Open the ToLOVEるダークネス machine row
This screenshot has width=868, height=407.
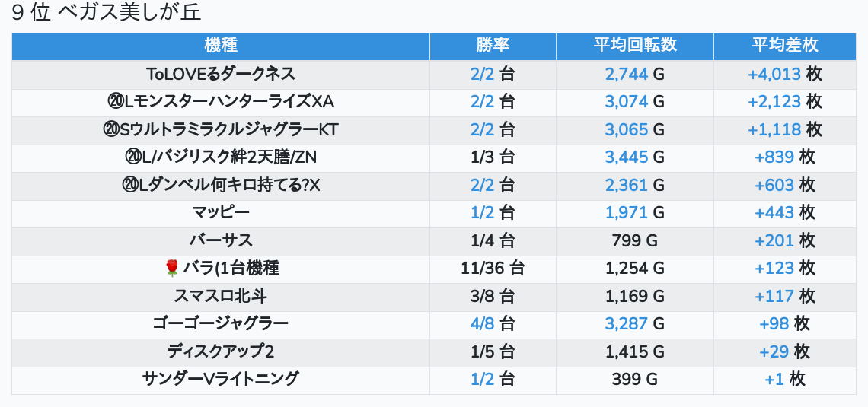pyautogui.click(x=221, y=74)
